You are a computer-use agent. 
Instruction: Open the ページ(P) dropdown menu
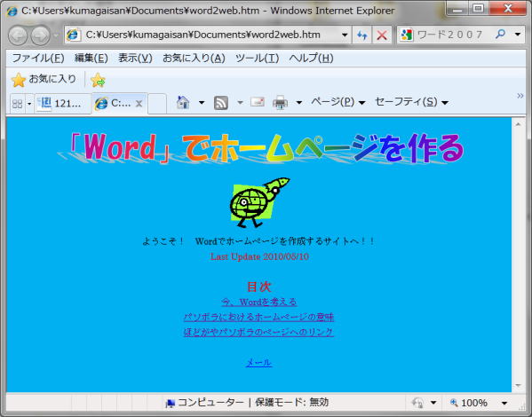[338, 102]
